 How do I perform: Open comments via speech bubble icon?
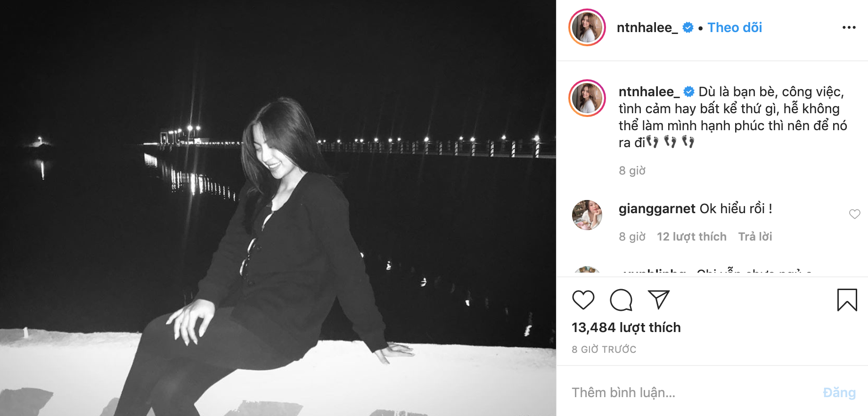coord(621,300)
